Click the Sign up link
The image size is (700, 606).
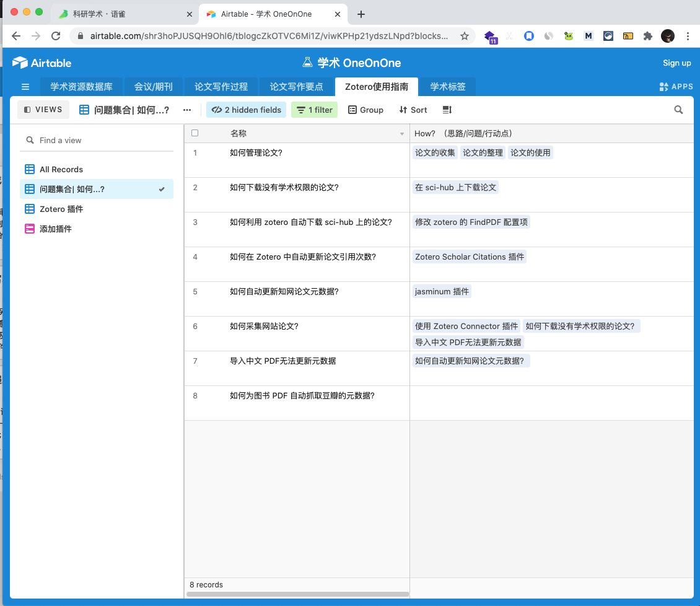pos(676,63)
